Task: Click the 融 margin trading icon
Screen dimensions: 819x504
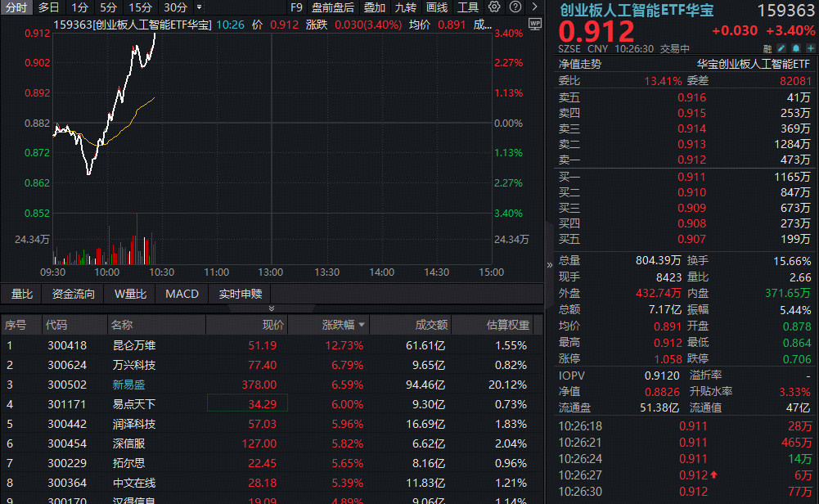Action: 767,48
